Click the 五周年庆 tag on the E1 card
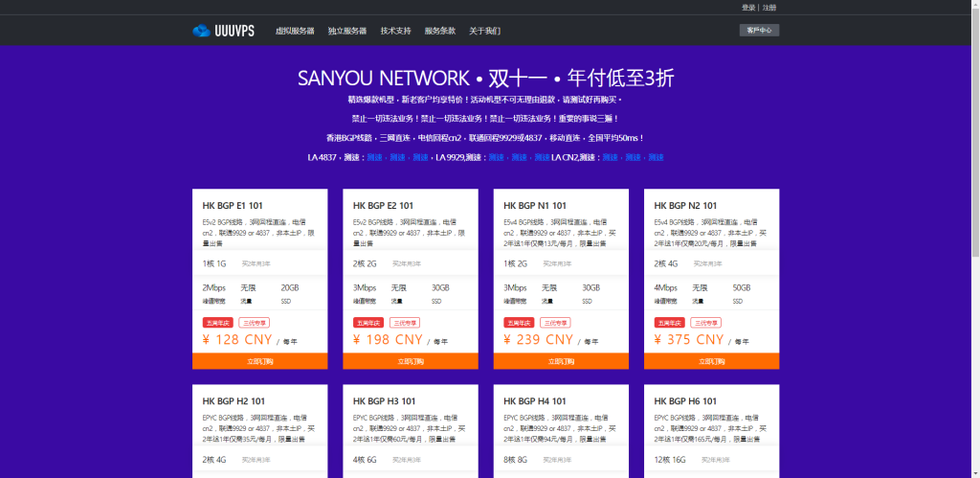 pos(217,323)
